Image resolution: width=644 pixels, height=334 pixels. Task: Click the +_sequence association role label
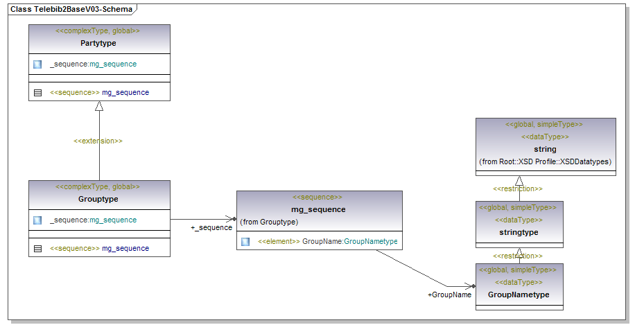pyautogui.click(x=211, y=227)
